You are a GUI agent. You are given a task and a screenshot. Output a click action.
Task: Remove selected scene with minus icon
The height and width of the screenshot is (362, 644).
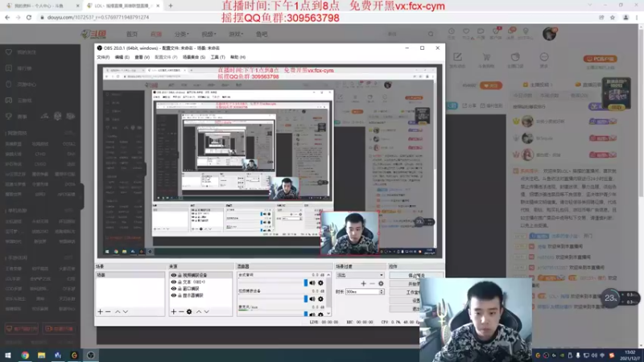(108, 312)
